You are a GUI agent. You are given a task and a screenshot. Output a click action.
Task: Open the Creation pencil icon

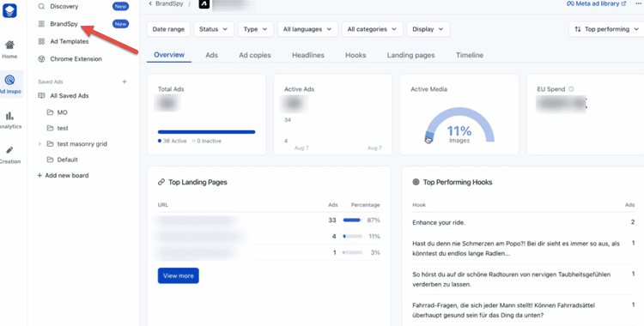coord(9,150)
